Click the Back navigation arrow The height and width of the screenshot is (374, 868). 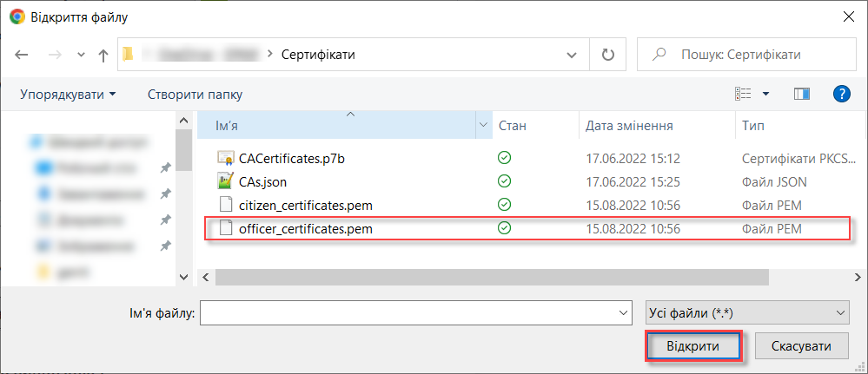[21, 55]
